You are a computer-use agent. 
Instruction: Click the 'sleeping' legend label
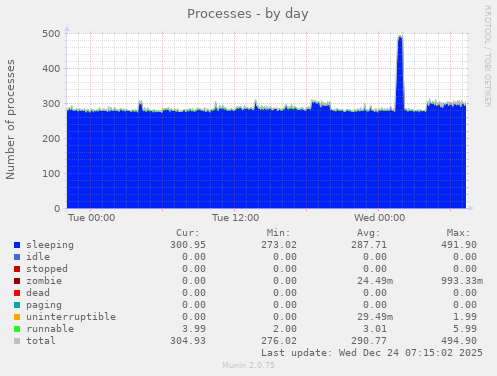(50, 245)
